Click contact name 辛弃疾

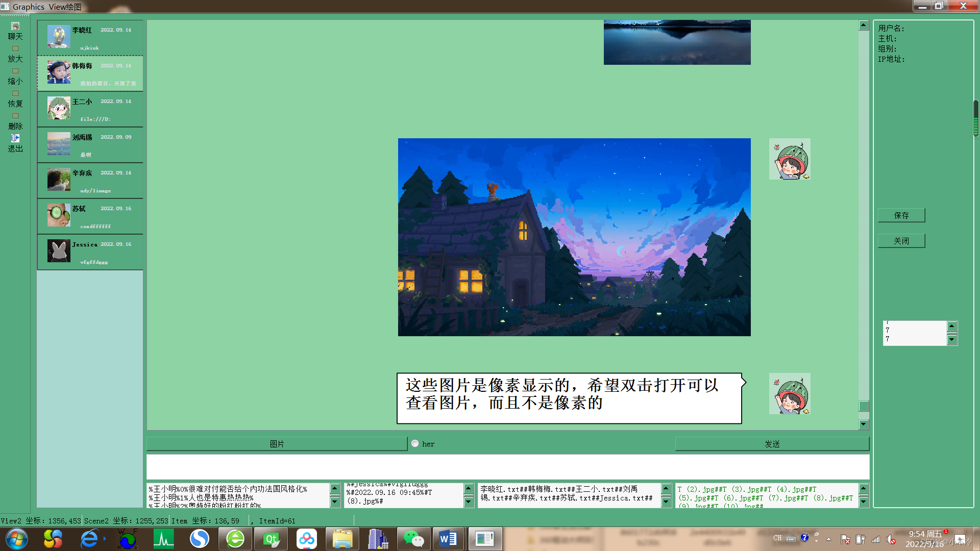(82, 173)
